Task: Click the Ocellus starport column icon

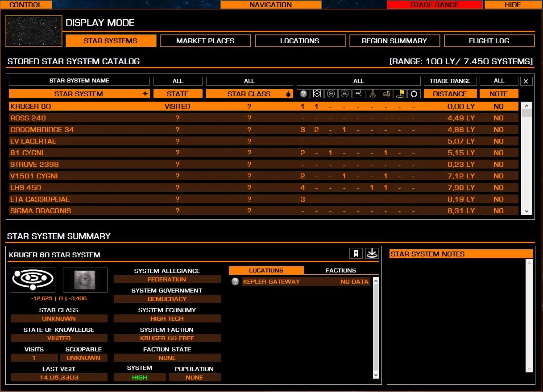Action: 331,94
